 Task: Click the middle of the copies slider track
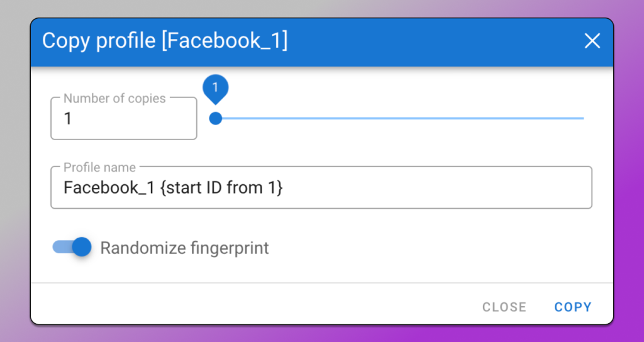(400, 118)
